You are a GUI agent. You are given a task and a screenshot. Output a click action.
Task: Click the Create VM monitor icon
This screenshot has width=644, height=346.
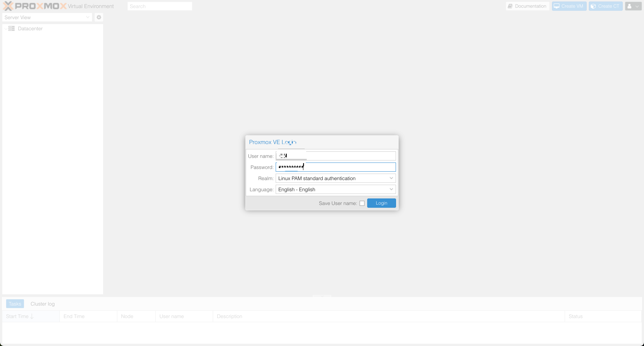click(x=556, y=6)
